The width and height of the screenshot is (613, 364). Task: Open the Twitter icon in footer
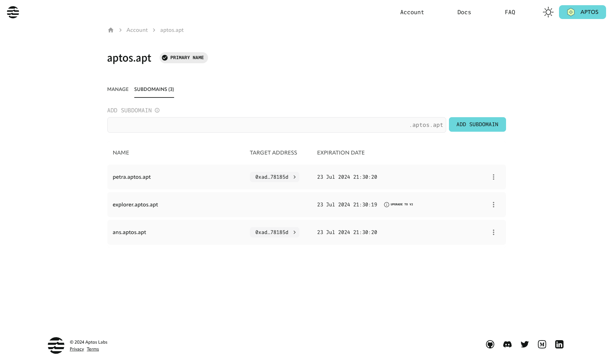coord(525,344)
